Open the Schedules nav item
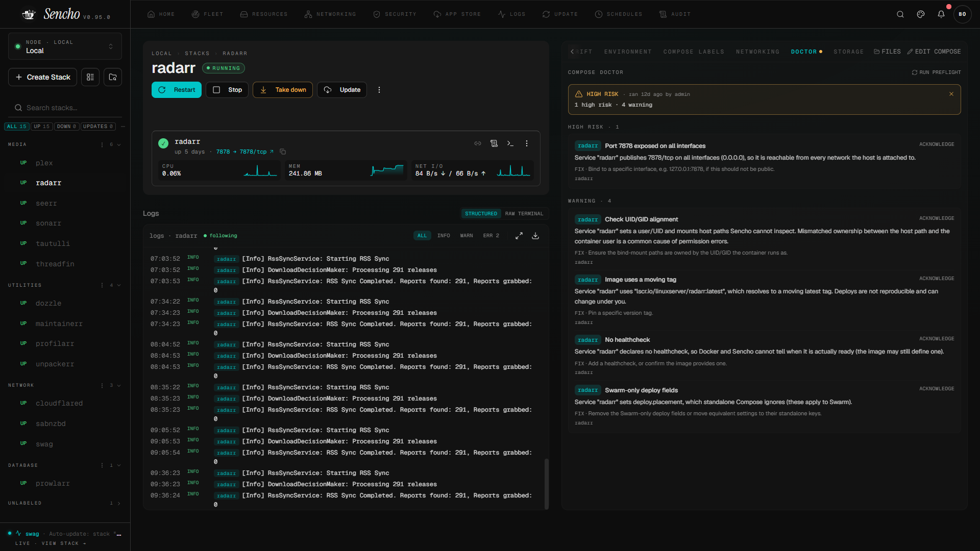 619,14
